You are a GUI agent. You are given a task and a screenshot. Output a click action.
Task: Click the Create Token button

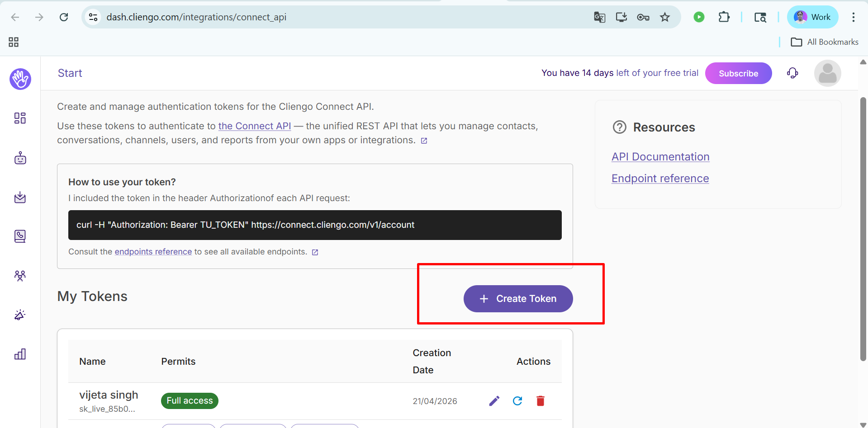[518, 299]
